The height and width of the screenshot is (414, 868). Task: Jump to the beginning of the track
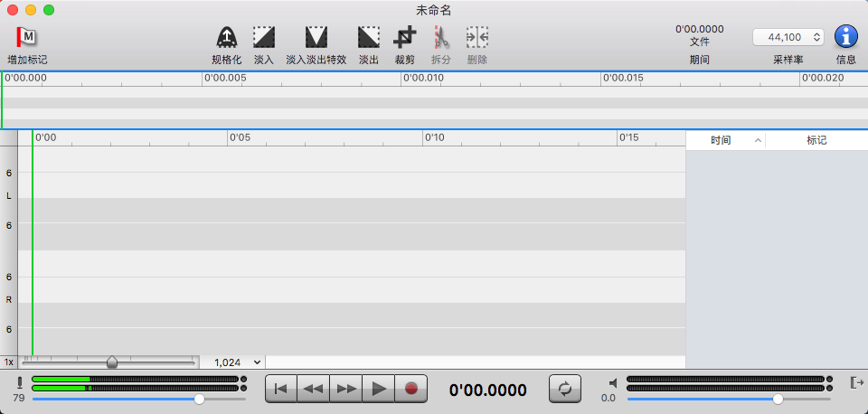pyautogui.click(x=281, y=389)
